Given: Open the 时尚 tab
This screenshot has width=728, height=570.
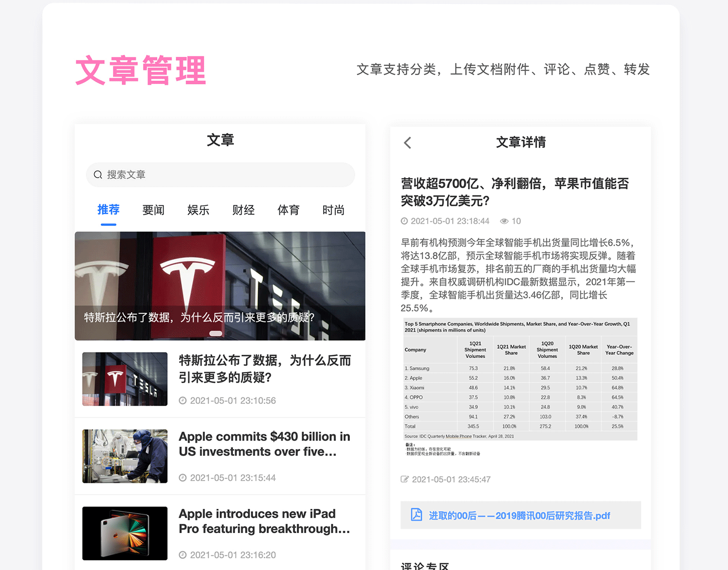Looking at the screenshot, I should (x=333, y=210).
